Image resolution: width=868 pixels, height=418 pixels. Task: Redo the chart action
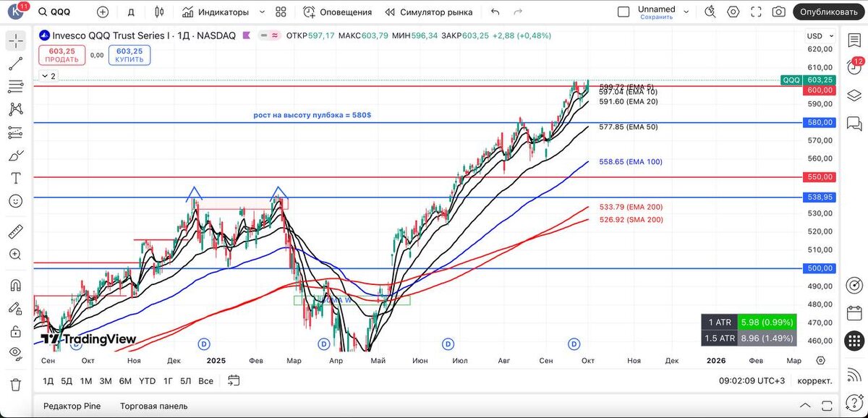click(517, 12)
